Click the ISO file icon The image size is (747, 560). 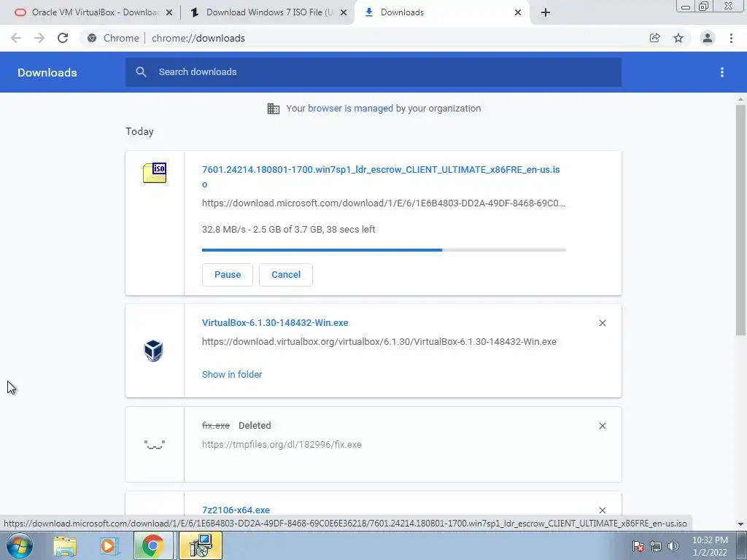(155, 172)
